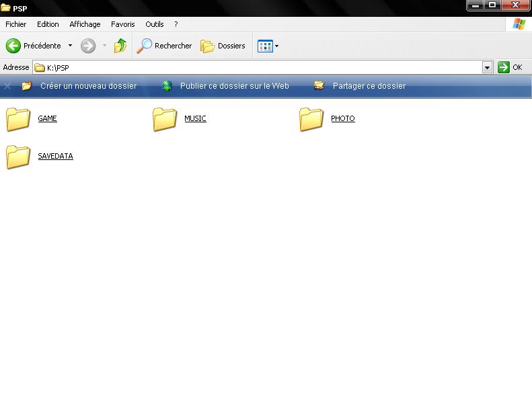
Task: Click the green Précédente back arrow icon
Action: pyautogui.click(x=13, y=46)
